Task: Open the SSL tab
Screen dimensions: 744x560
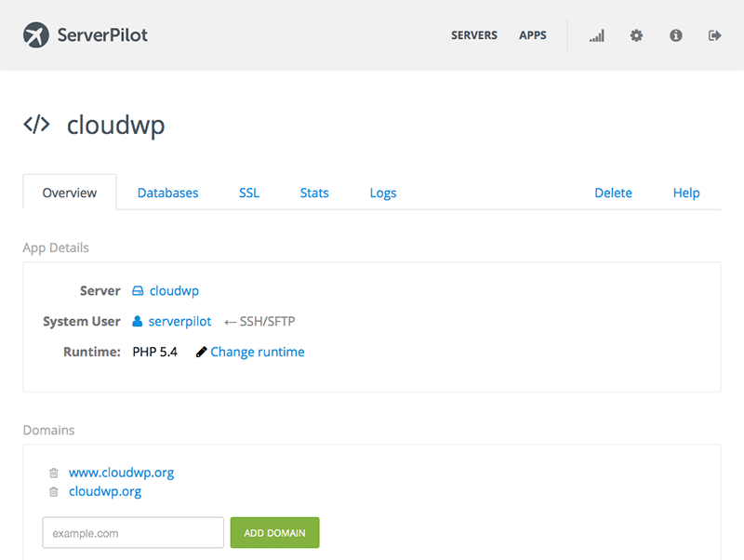Action: pyautogui.click(x=249, y=193)
